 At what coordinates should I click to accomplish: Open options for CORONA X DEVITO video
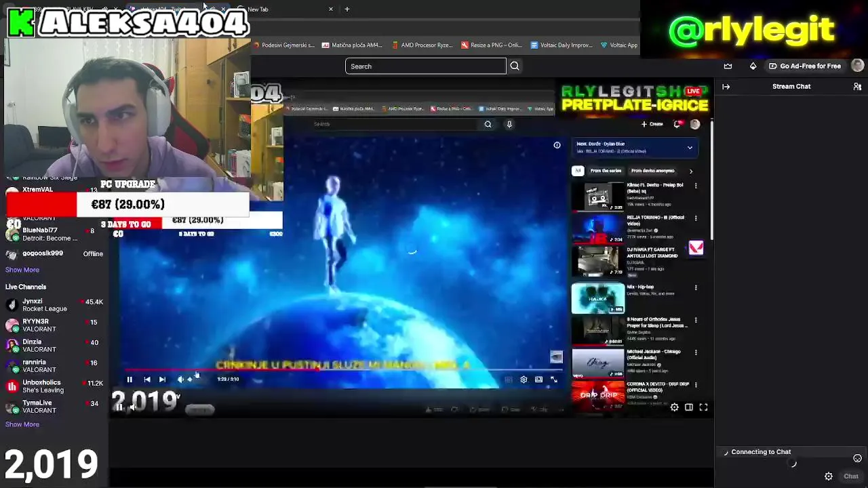696,384
